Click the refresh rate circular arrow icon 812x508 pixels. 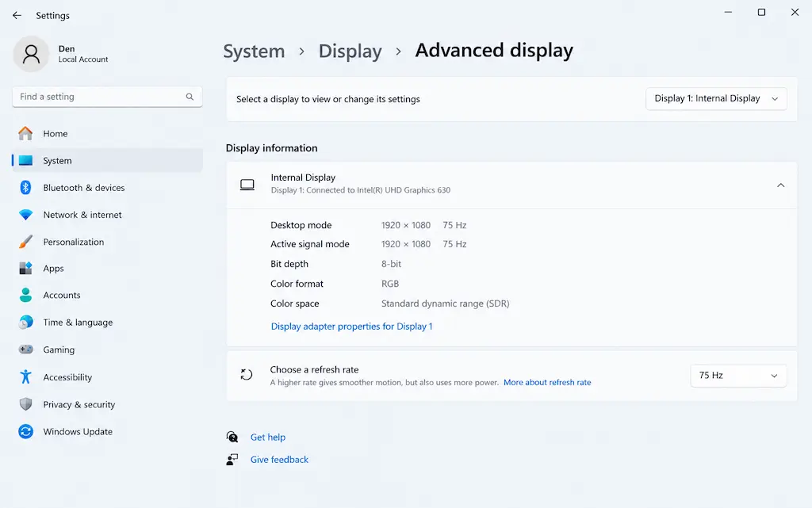[x=247, y=375]
